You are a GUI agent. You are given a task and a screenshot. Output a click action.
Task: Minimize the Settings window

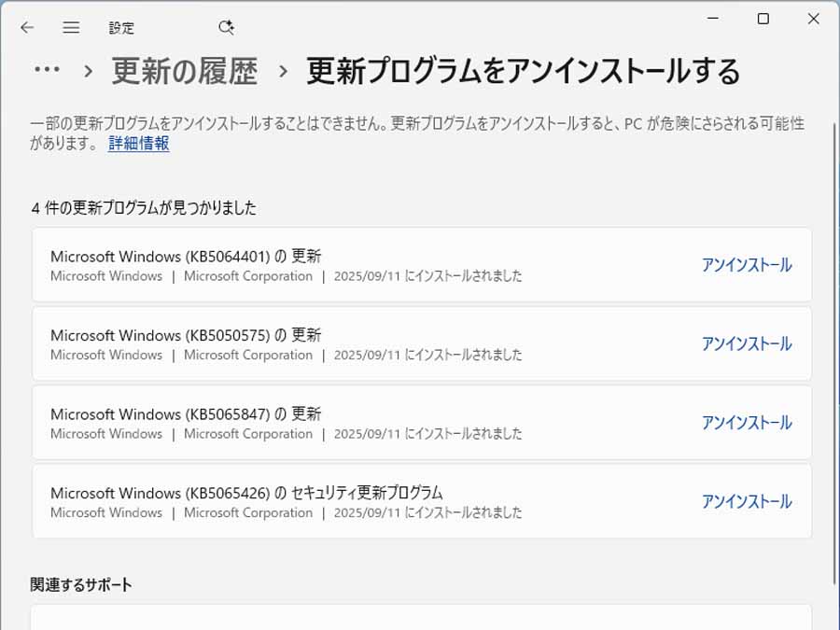714,18
